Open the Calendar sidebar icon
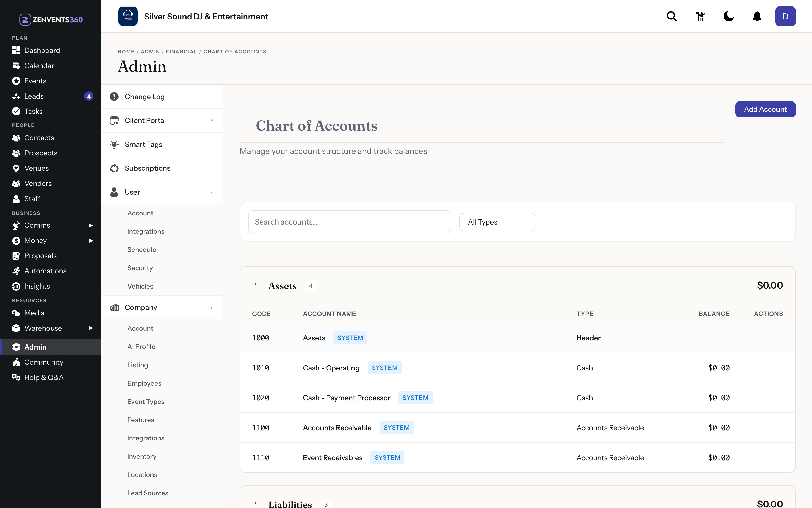The image size is (812, 508). 16,66
